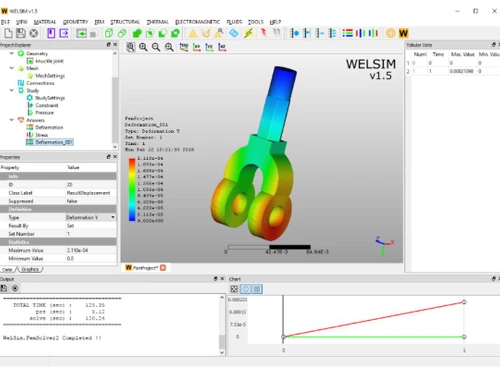Click Max. Value cell 0.00021098
The image size is (500, 375).
[461, 71]
